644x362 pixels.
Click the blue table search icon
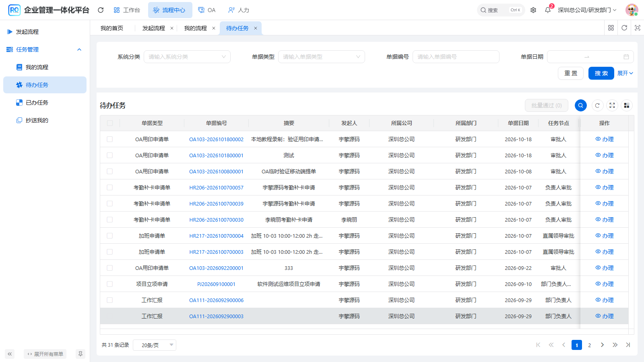[581, 105]
